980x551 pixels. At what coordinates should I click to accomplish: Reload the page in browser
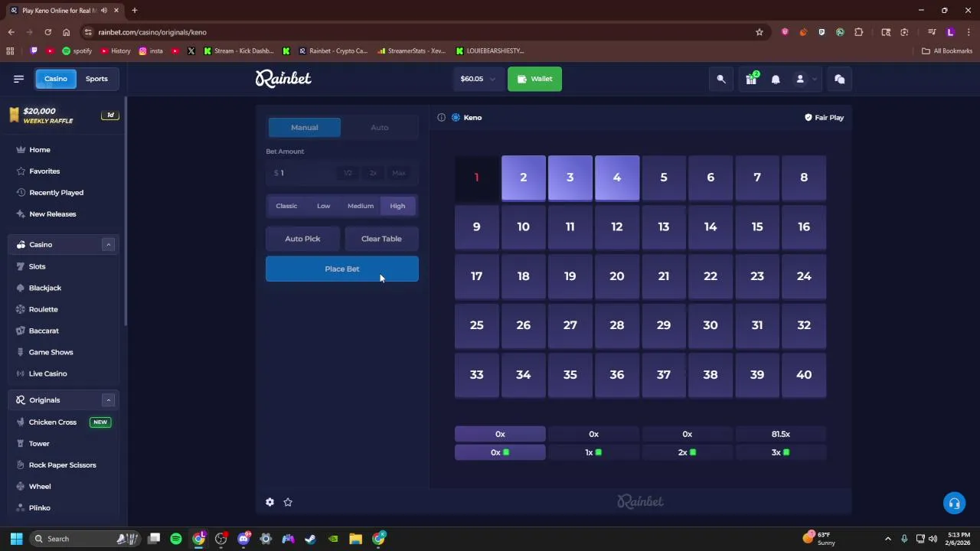coord(47,32)
